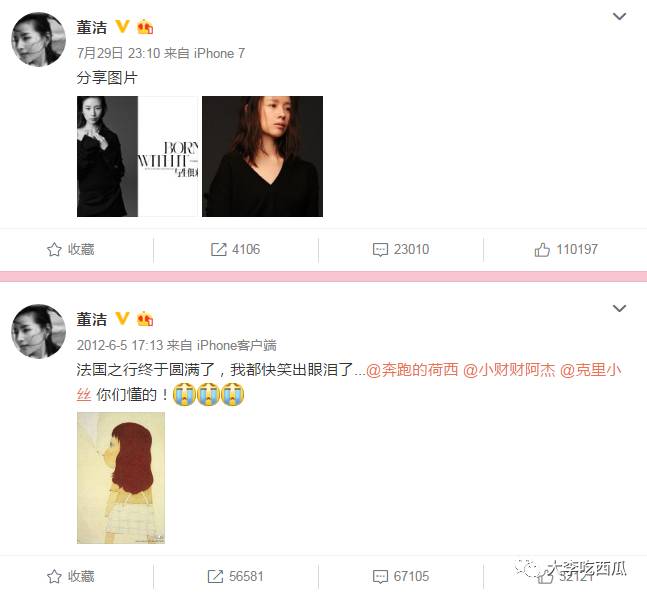Like the first post with 110197 likes
Image resolution: width=647 pixels, height=596 pixels.
click(542, 249)
